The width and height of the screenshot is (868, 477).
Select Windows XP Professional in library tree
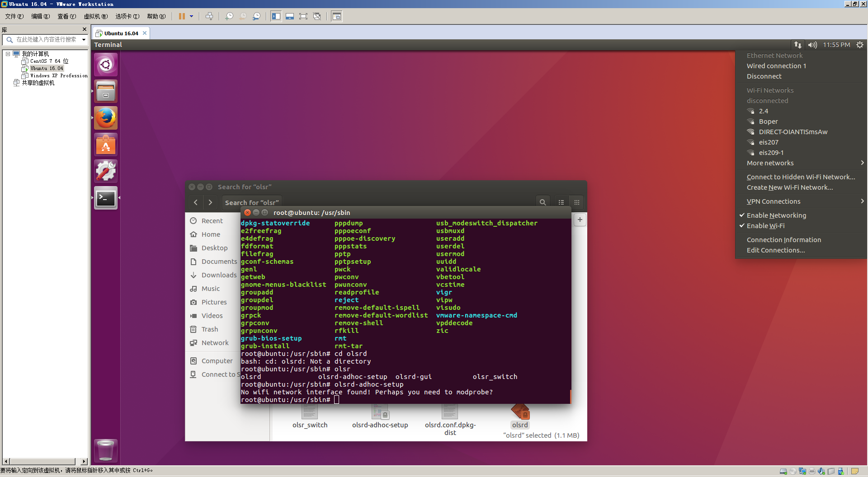point(59,75)
